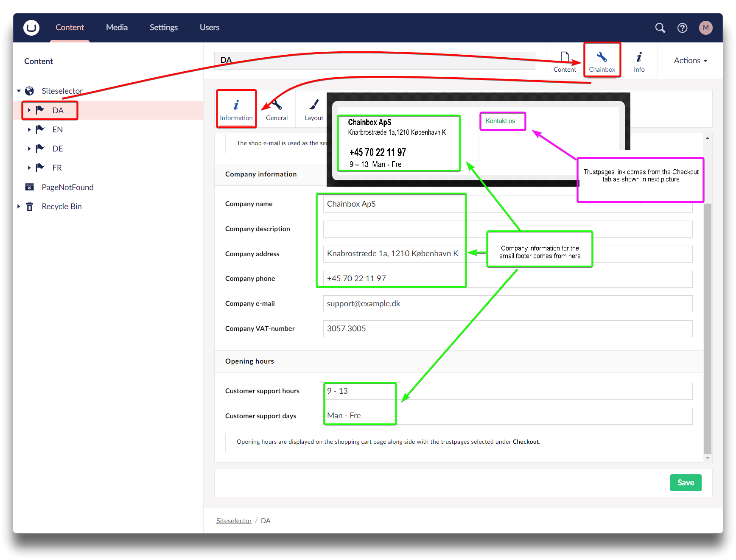Open the user avatar M menu
The width and height of the screenshot is (736, 560).
click(x=705, y=28)
